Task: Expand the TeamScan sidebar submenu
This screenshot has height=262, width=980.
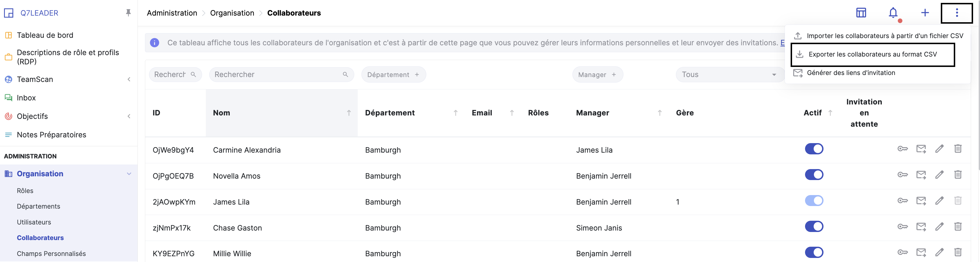Action: (129, 80)
